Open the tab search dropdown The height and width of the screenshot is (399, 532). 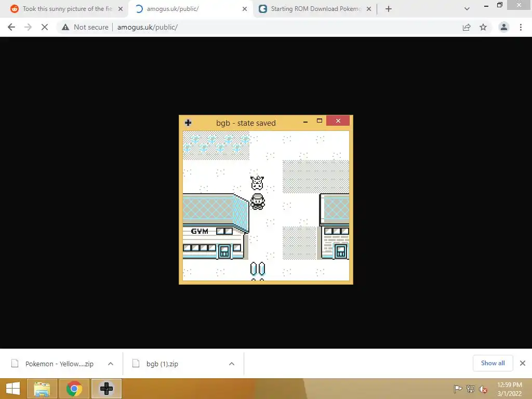tap(467, 9)
